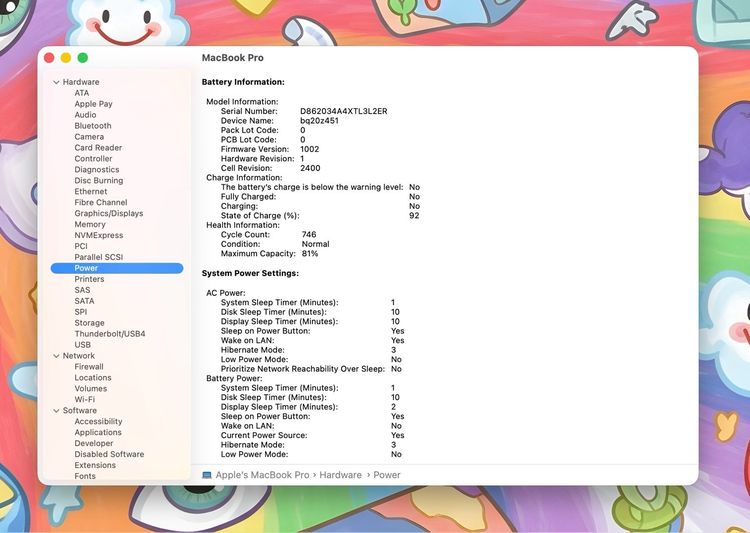The width and height of the screenshot is (750, 533).
Task: Click Hardware in the path bar
Action: click(x=341, y=475)
